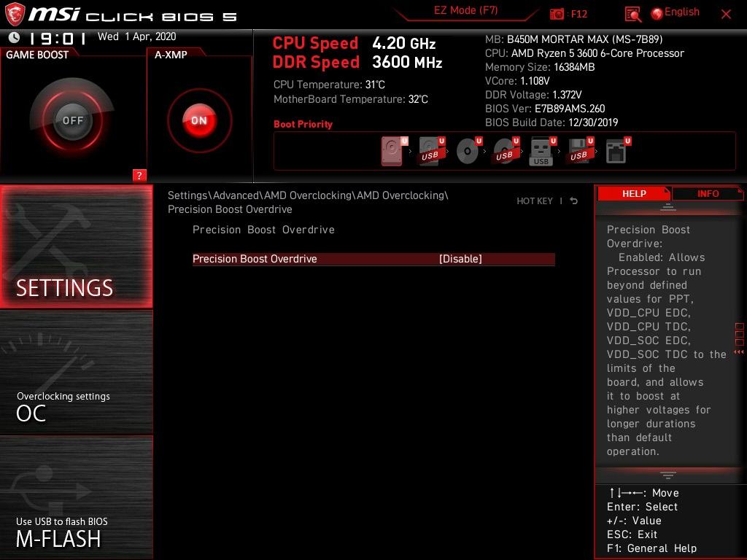Select CD/DVD boot priority device
Screen dimensions: 747x560
[x=469, y=151]
